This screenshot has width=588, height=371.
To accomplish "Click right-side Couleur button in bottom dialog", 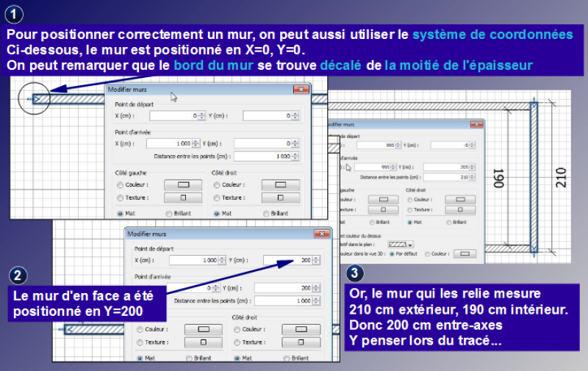I will coord(300,329).
